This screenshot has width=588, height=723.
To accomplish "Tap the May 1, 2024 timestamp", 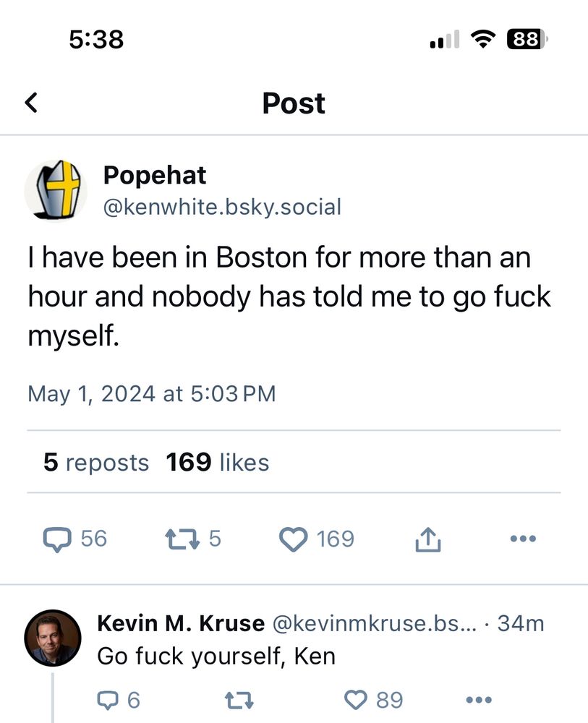I will click(152, 394).
